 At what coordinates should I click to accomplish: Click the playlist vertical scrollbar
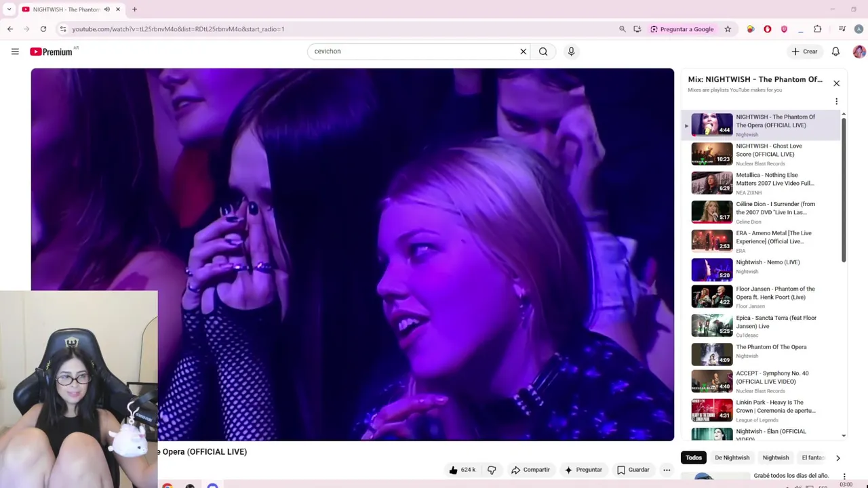[844, 190]
